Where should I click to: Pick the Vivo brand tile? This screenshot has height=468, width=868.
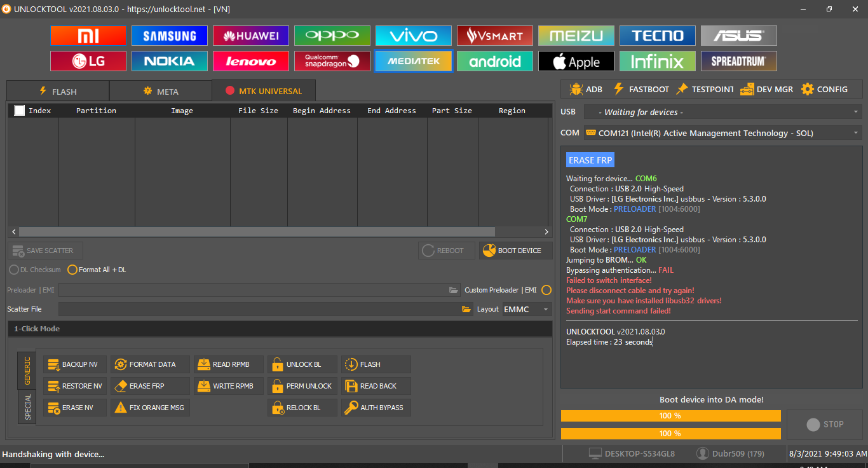tap(414, 36)
